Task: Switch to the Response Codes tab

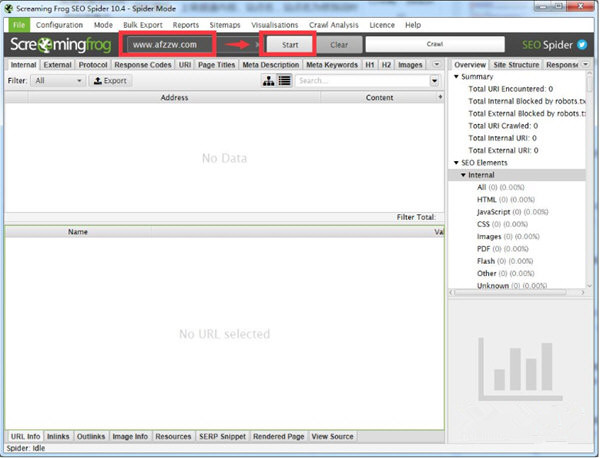Action: [143, 65]
